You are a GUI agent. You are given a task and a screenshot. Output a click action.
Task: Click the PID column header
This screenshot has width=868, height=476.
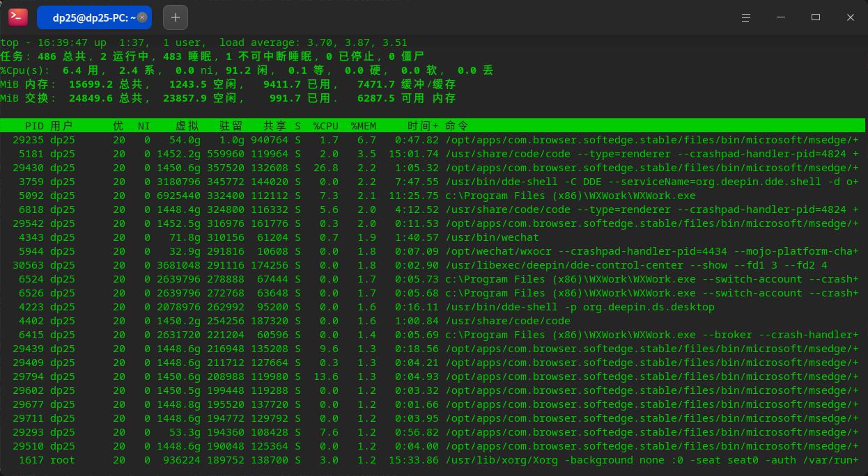click(34, 126)
